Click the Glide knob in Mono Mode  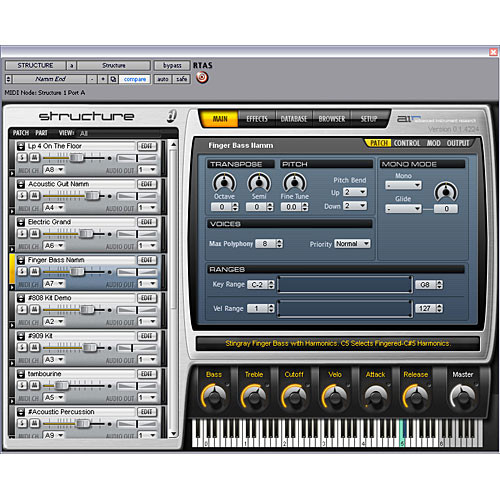(x=446, y=192)
